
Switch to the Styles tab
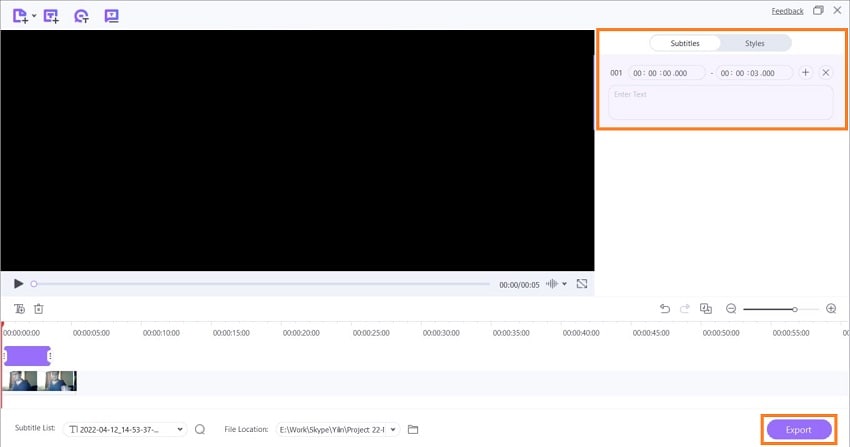pyautogui.click(x=755, y=43)
